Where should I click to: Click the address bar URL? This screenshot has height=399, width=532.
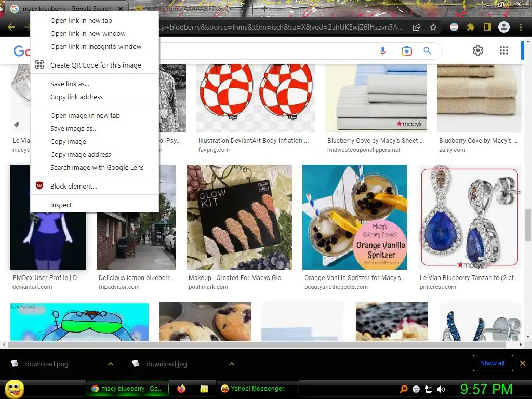tap(280, 27)
